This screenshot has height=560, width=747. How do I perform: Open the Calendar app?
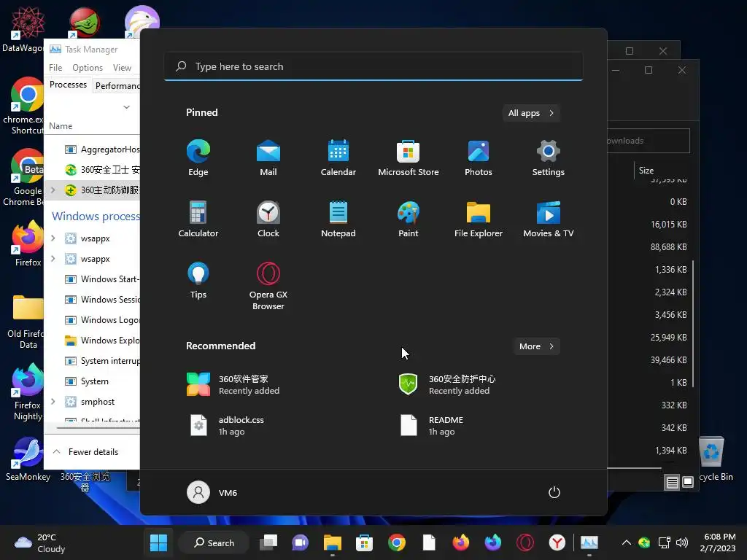point(338,158)
